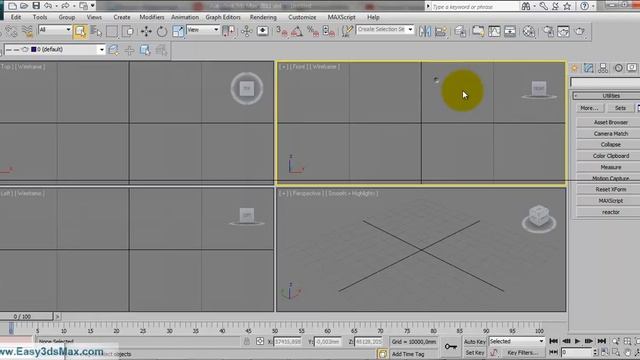The width and height of the screenshot is (640, 360).
Task: Open the Modifiers menu
Action: 152,17
